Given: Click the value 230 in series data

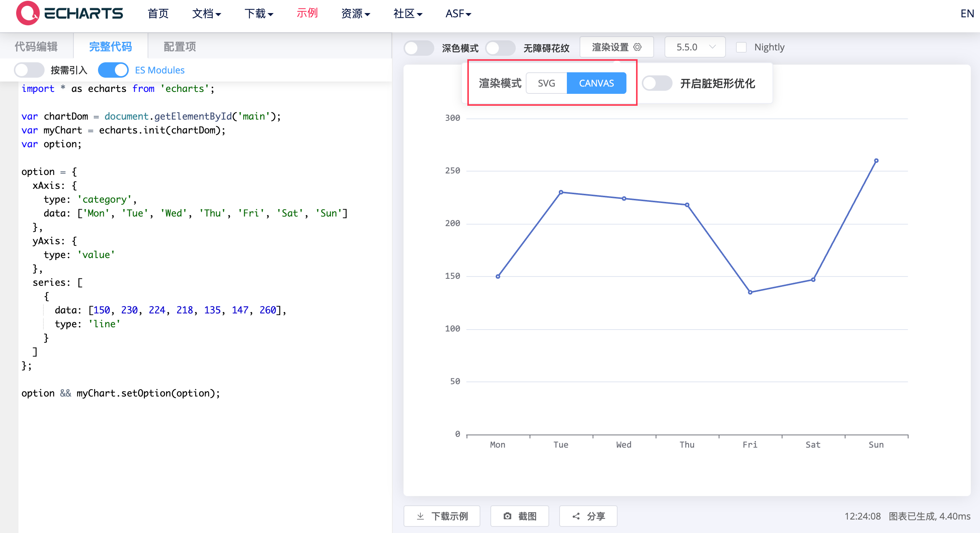Looking at the screenshot, I should click(130, 310).
